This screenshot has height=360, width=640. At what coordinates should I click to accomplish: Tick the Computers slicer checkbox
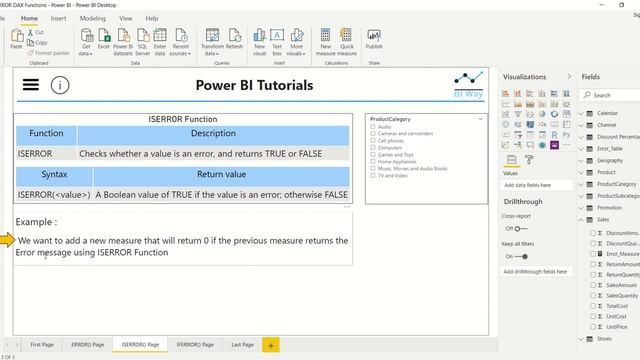[373, 147]
